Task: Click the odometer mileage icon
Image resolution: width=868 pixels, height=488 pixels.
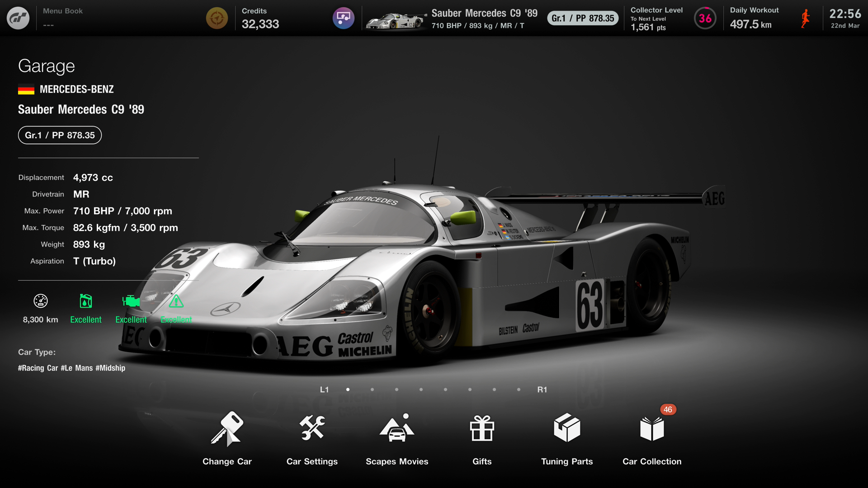Action: tap(41, 301)
